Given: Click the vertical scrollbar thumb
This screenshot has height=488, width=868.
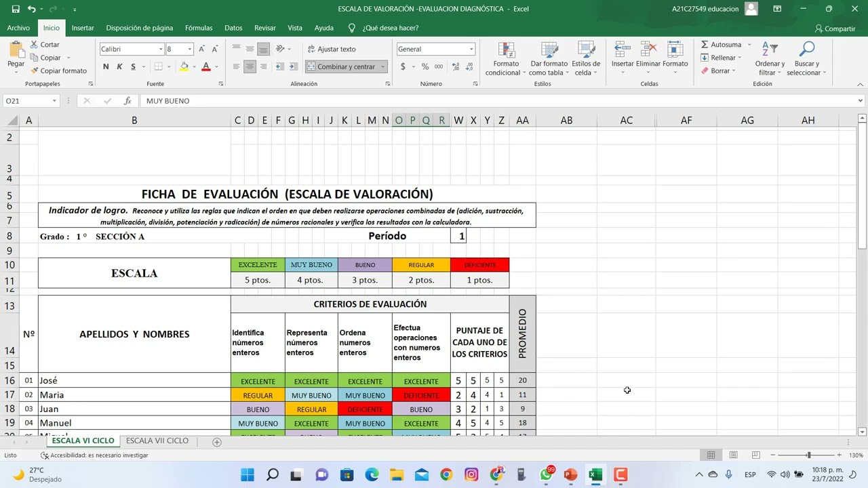Looking at the screenshot, I should tap(862, 186).
